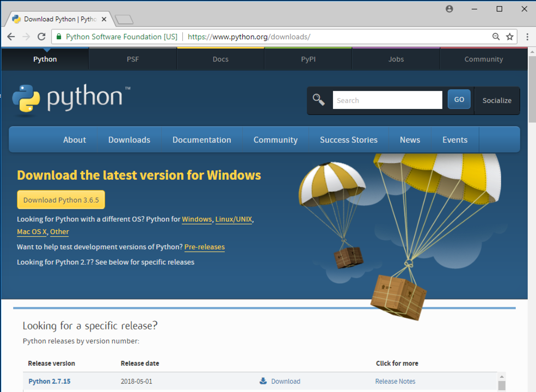Viewport: 536px width, 392px height.
Task: Click the address bar URL
Action: pos(249,36)
